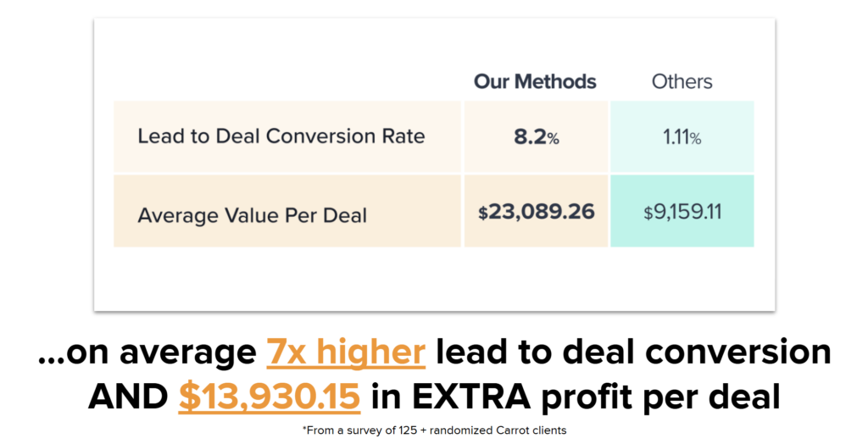Select the 'Others' column header
This screenshot has width=868, height=444.
coord(682,81)
